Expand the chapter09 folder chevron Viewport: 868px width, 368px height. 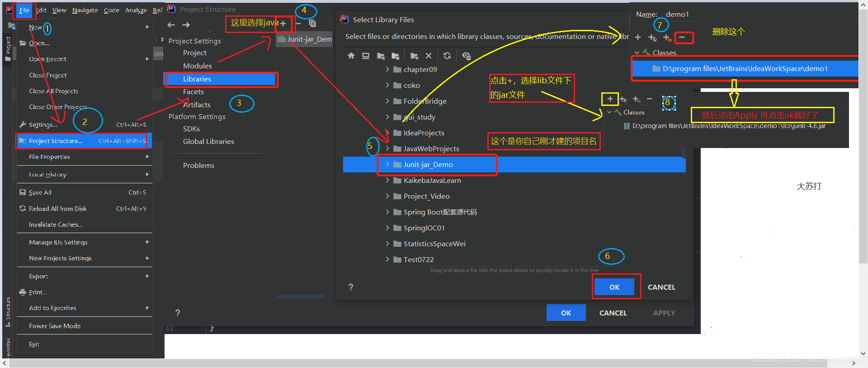(387, 69)
